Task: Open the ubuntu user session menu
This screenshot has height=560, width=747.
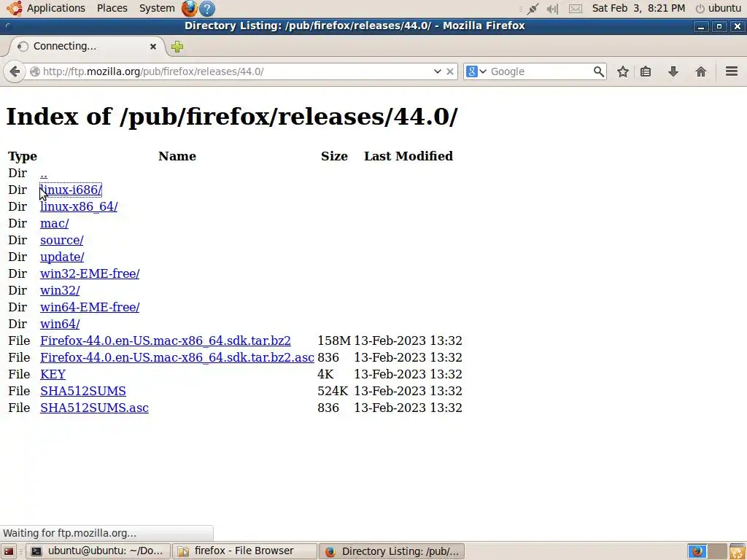Action: tap(719, 8)
